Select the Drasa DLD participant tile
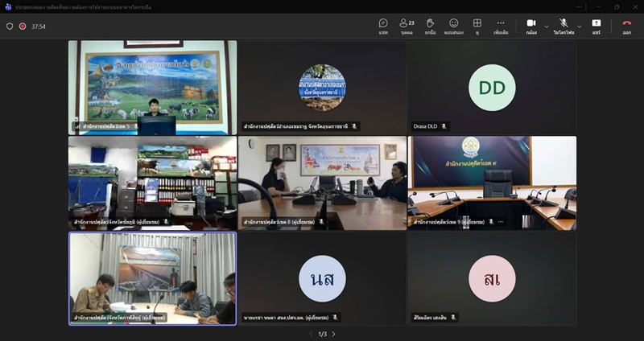 (492, 87)
